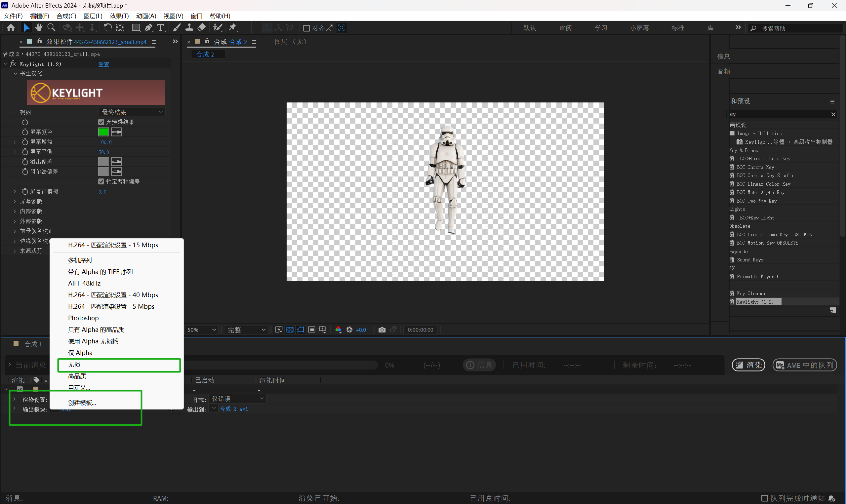Open the 完整 resolution dropdown
This screenshot has height=504, width=846.
pos(246,330)
